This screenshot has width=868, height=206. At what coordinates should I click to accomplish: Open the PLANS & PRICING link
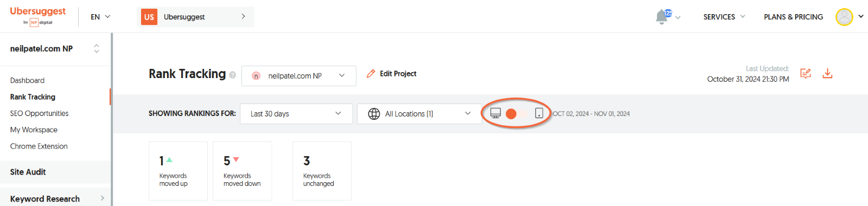point(793,17)
